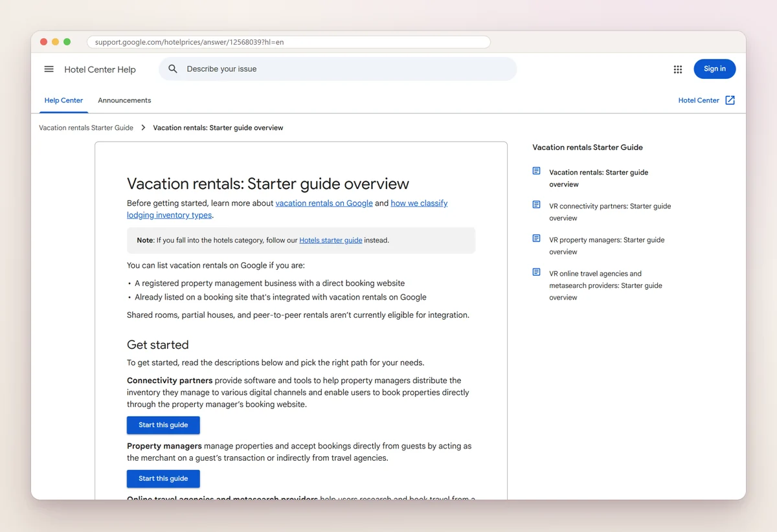Open the Hotels starter guide link

[330, 240]
